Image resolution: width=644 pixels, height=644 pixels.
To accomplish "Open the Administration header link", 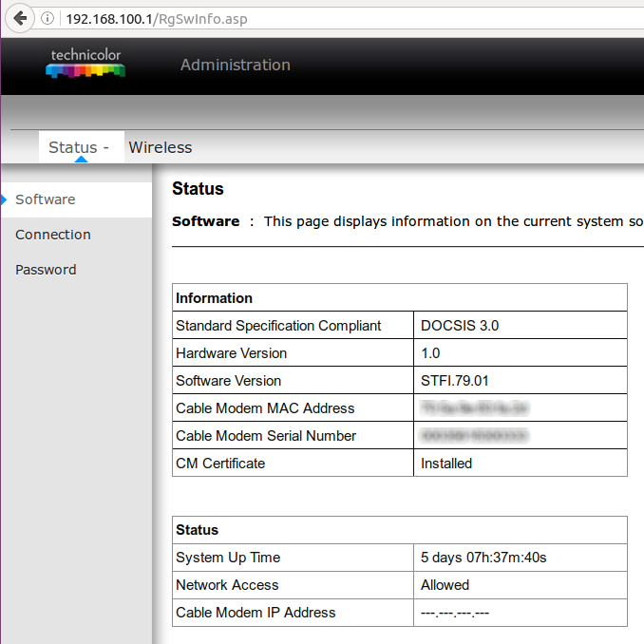I will pyautogui.click(x=236, y=65).
